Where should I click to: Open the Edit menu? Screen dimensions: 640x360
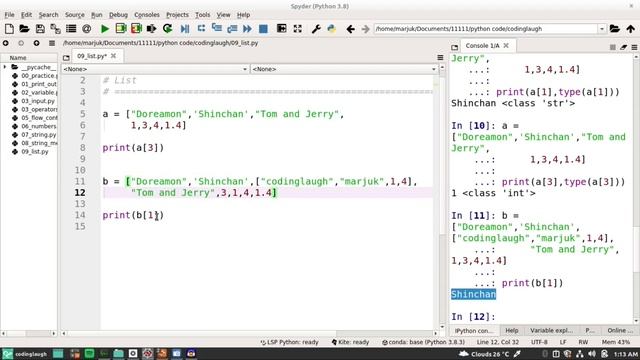pyautogui.click(x=27, y=15)
